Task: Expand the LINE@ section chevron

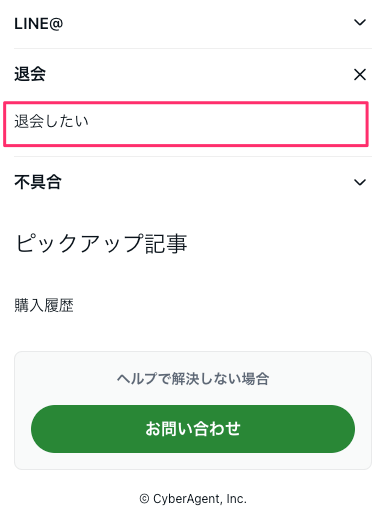Action: tap(360, 23)
